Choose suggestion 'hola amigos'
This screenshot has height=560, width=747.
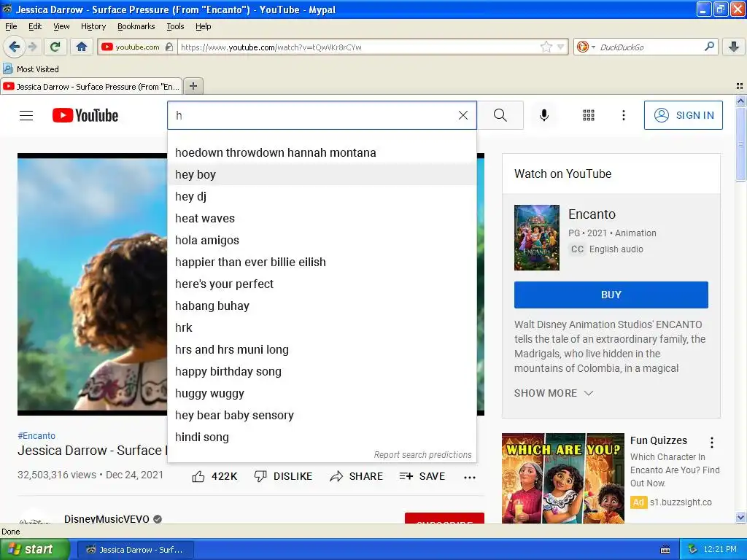tap(322, 241)
